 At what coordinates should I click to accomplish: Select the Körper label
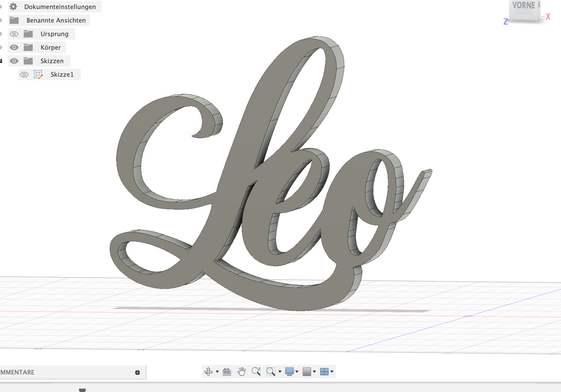51,47
